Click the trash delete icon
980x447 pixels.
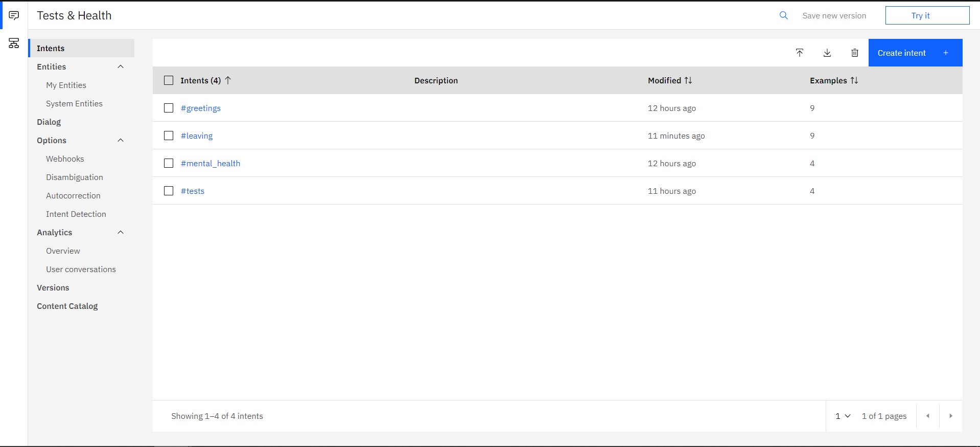pyautogui.click(x=855, y=53)
